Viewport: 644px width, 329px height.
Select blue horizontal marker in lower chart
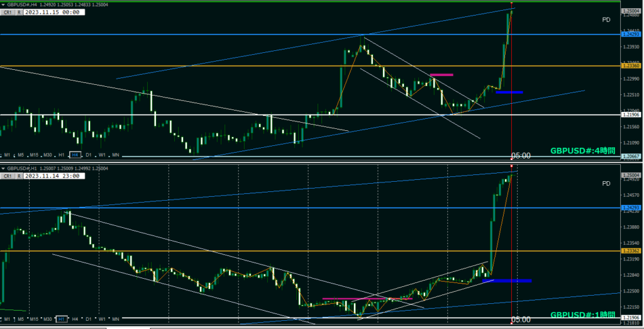[x=507, y=281]
